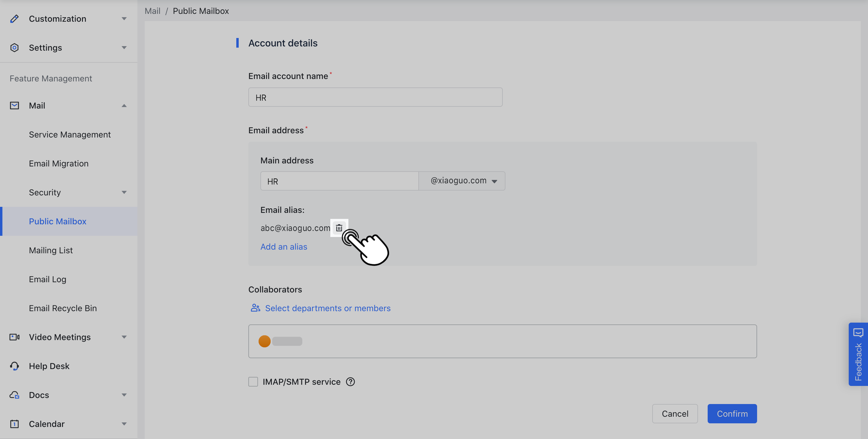Select Email Recycle Bin in sidebar

[x=63, y=308]
